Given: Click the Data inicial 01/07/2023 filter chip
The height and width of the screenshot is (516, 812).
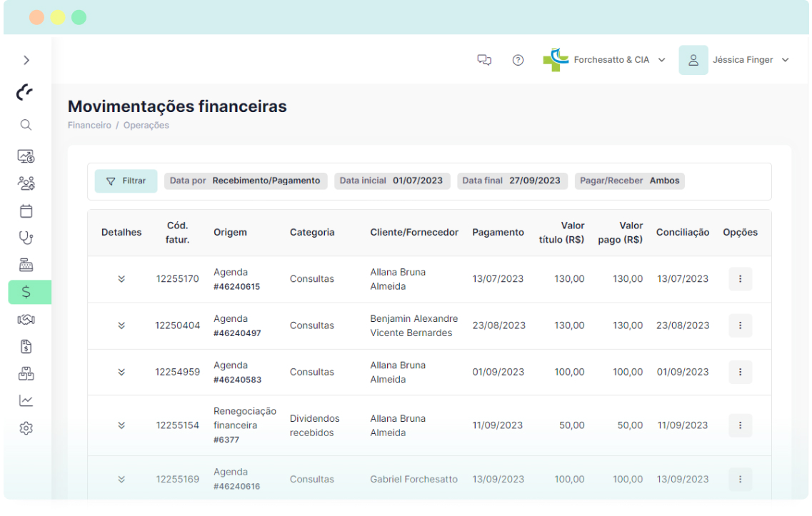Looking at the screenshot, I should click(392, 181).
